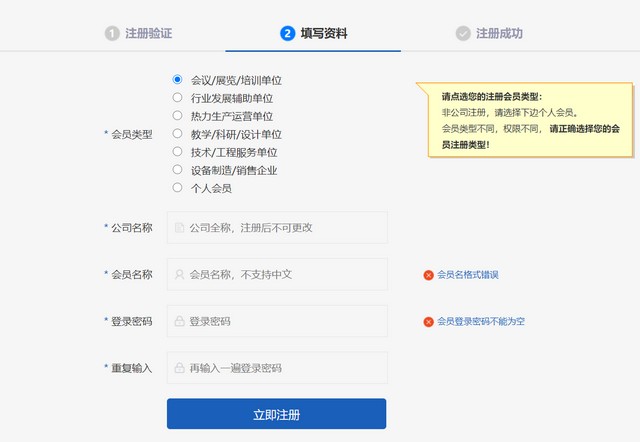Screen dimensions: 640x442
Task: Click the red error icon beside 会员名格式错误
Action: [428, 275]
